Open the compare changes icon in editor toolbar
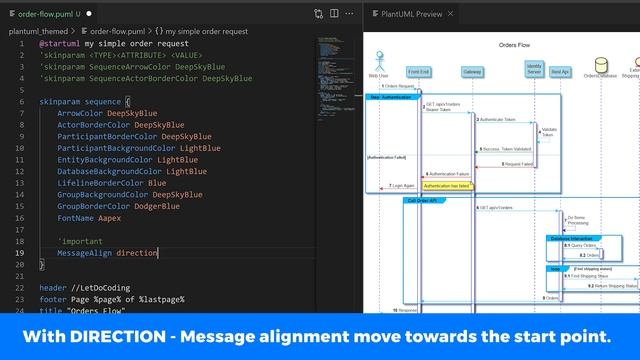This screenshot has width=640, height=360. pos(318,13)
